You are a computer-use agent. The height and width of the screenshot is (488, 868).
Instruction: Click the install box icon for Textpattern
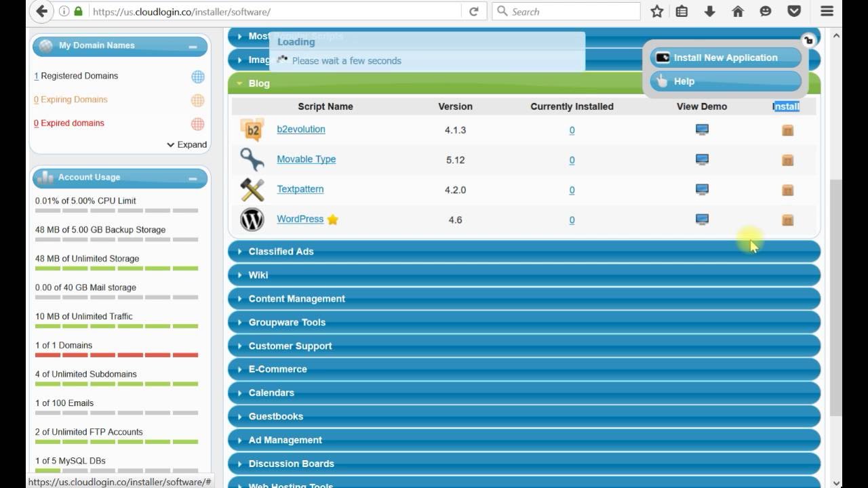(787, 190)
